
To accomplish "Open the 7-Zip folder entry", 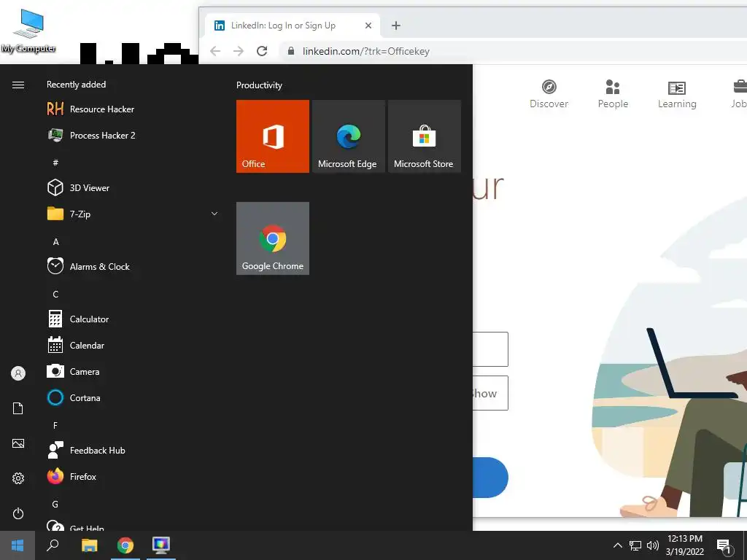I will [x=133, y=214].
